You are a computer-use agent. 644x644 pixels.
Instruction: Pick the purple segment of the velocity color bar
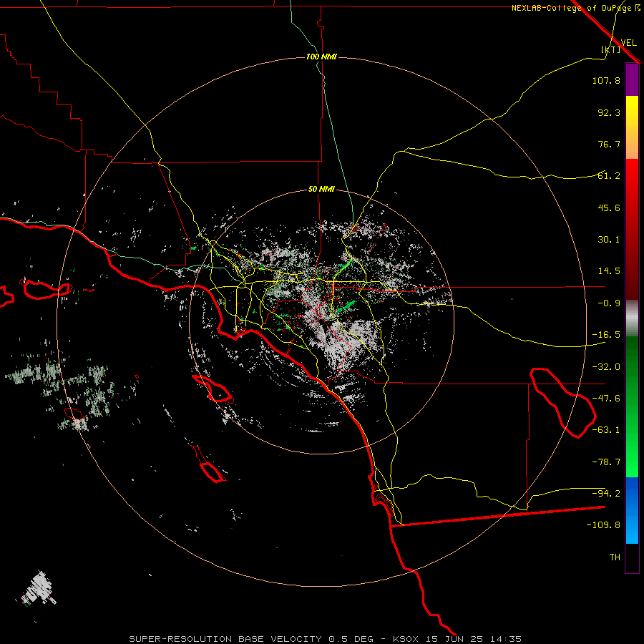(632, 79)
